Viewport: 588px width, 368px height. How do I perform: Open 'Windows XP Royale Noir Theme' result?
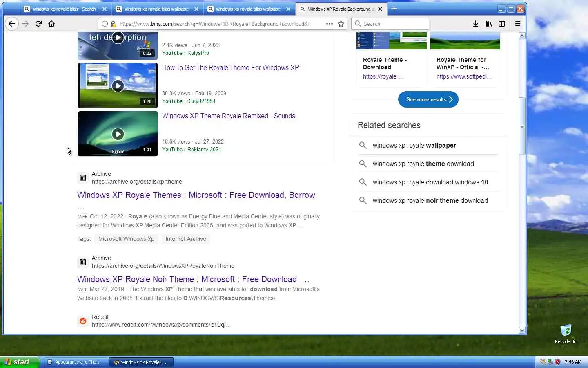click(x=193, y=279)
